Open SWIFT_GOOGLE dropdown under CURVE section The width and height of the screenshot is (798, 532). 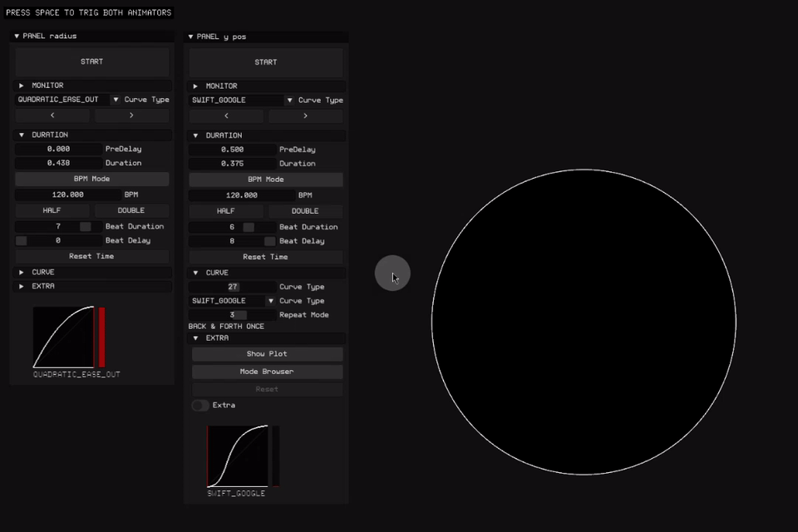pyautogui.click(x=233, y=301)
